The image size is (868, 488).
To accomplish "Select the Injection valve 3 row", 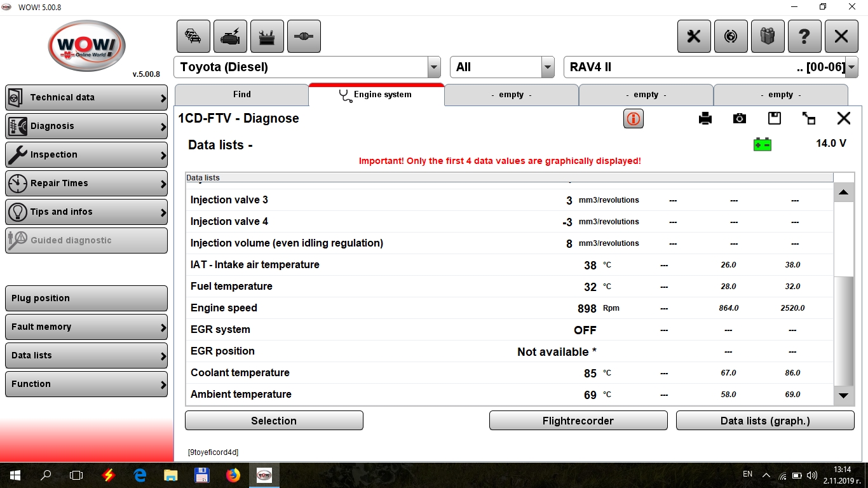I will coord(509,200).
